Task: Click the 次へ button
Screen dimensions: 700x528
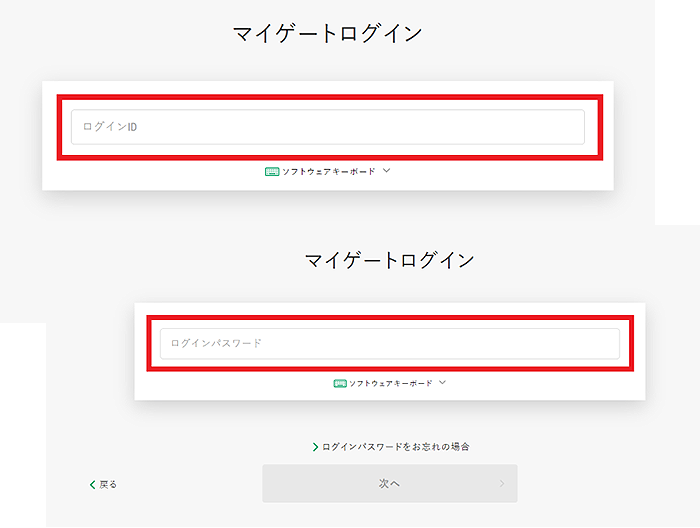Action: [390, 483]
